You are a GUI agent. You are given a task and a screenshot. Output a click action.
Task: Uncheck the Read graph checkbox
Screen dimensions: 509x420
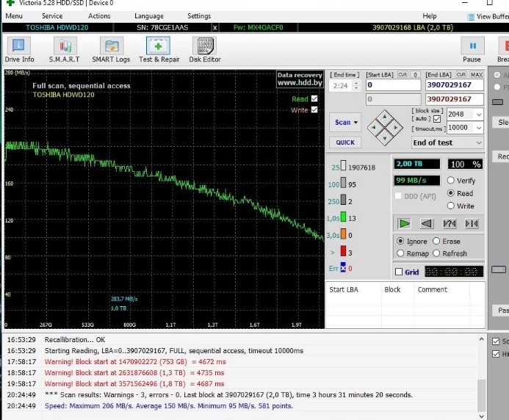tap(314, 98)
